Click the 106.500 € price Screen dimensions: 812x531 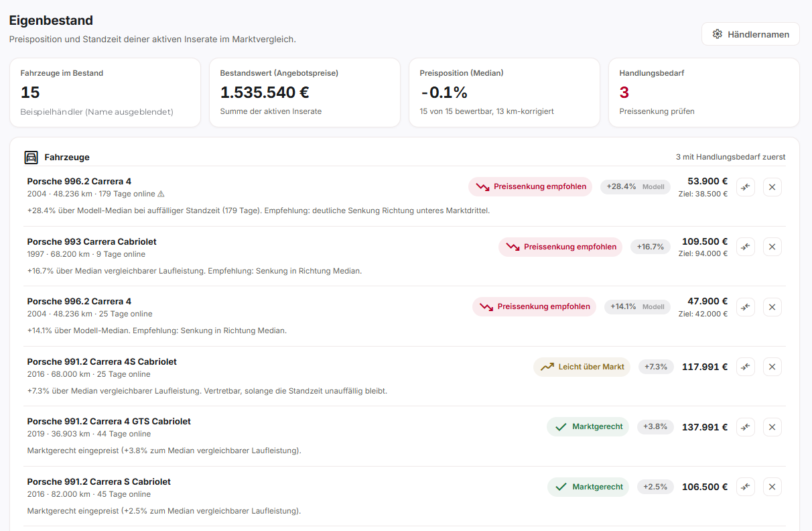(705, 487)
